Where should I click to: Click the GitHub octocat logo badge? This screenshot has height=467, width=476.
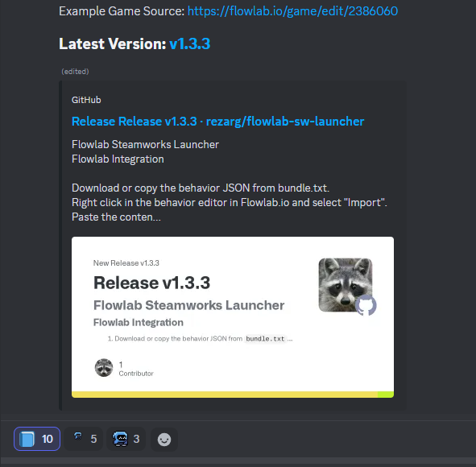(x=366, y=305)
